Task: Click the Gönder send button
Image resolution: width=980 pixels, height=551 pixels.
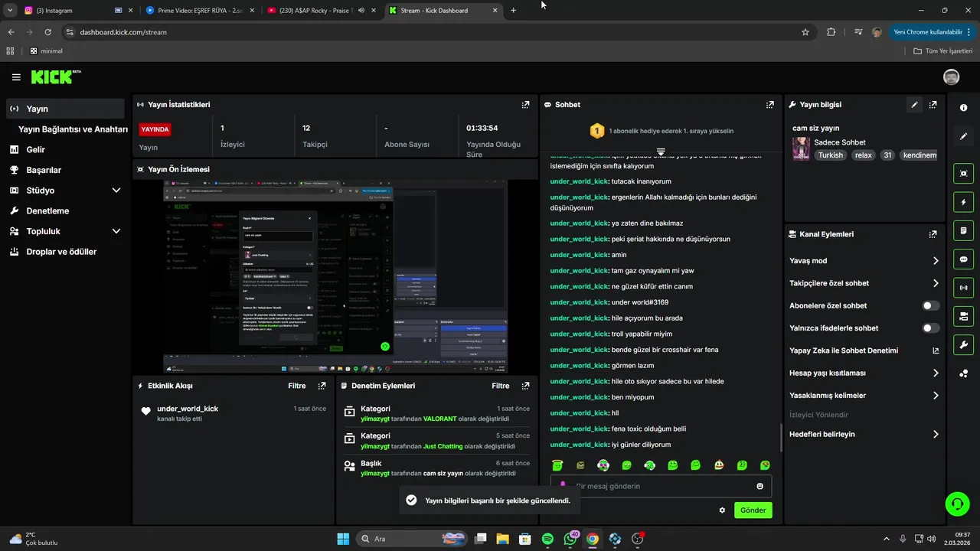Action: pos(753,510)
